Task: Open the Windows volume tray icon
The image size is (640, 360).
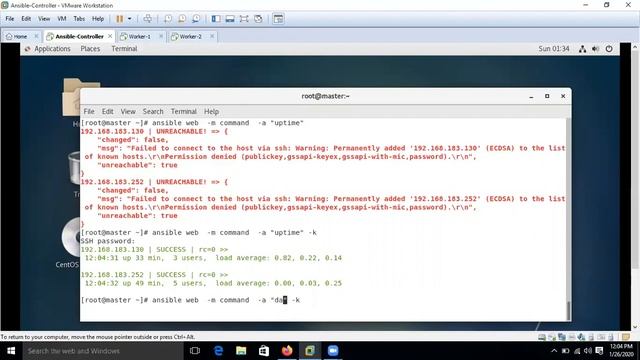Action: coord(588,351)
